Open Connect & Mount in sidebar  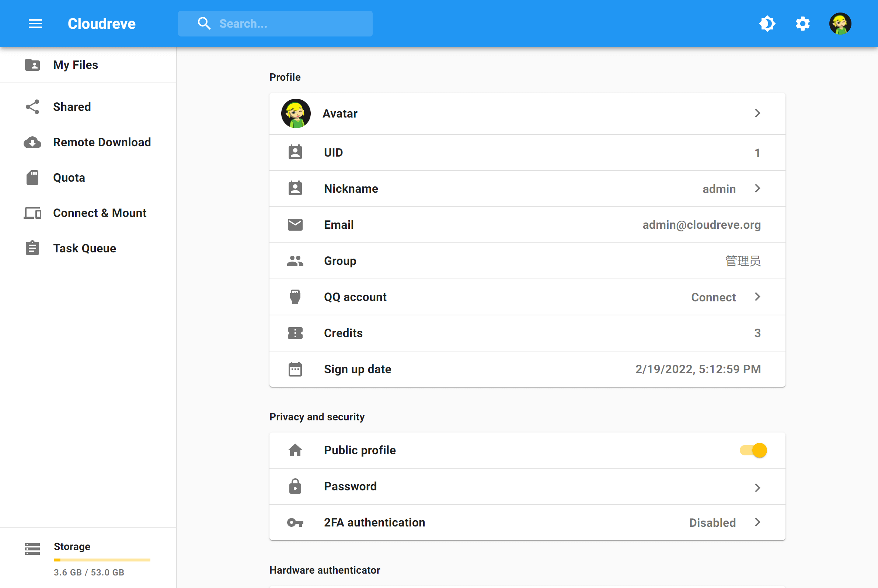pyautogui.click(x=88, y=213)
